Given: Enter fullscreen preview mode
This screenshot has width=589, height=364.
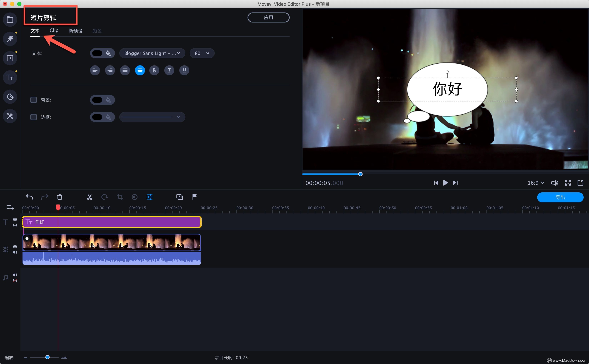Looking at the screenshot, I should pos(568,183).
